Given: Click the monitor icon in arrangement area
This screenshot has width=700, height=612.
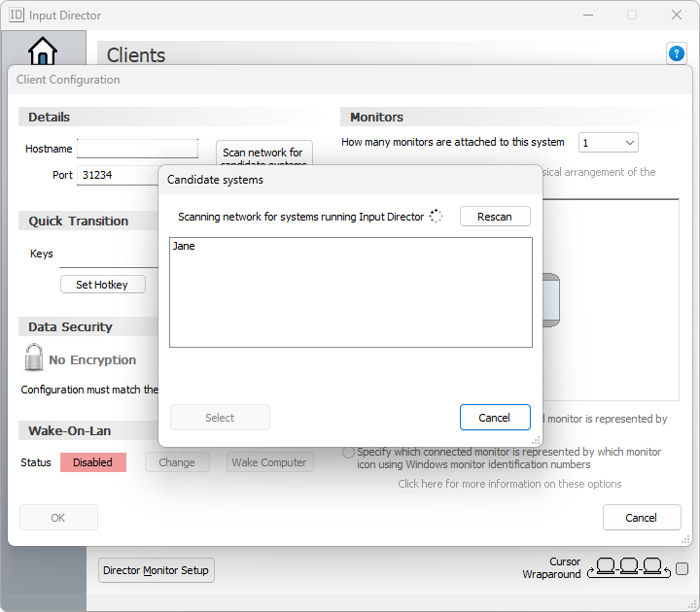Looking at the screenshot, I should [551, 300].
